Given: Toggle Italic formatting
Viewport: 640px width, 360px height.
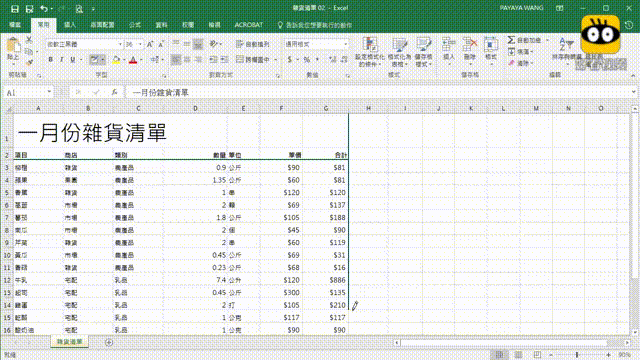Looking at the screenshot, I should pos(62,60).
